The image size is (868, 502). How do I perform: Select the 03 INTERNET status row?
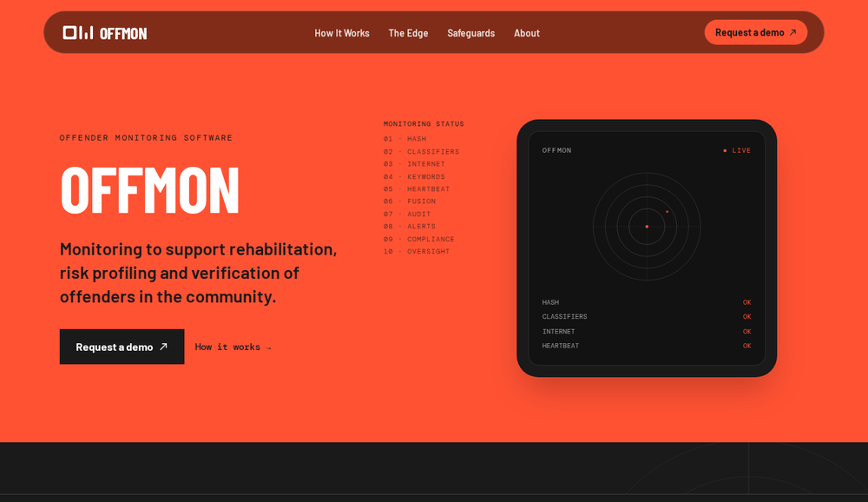[414, 163]
